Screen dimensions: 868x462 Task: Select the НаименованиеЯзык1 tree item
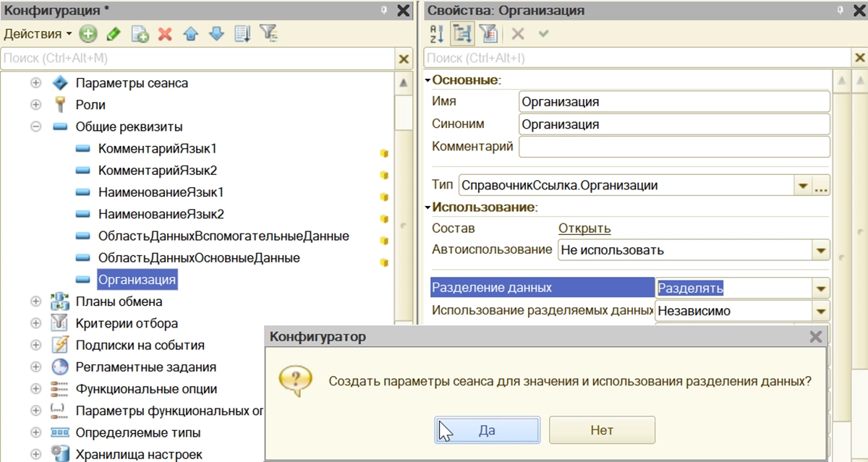(x=161, y=193)
